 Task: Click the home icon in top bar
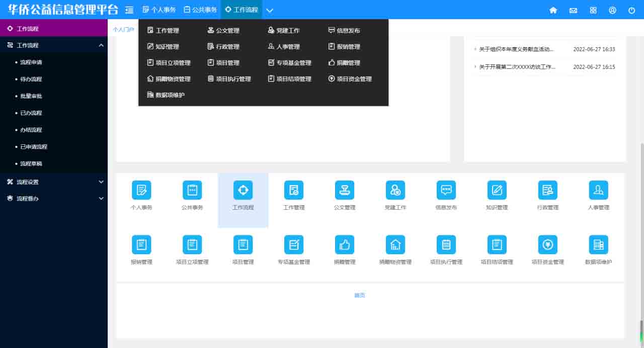pyautogui.click(x=553, y=10)
